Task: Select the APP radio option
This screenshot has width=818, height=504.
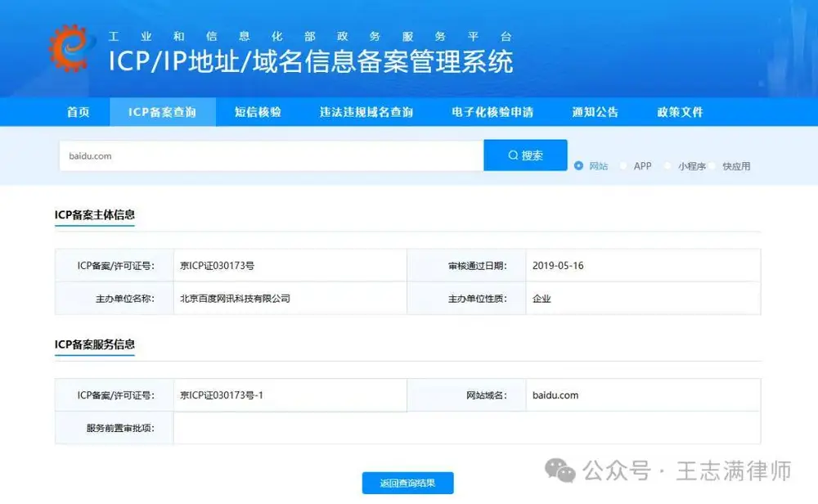Action: click(x=623, y=166)
